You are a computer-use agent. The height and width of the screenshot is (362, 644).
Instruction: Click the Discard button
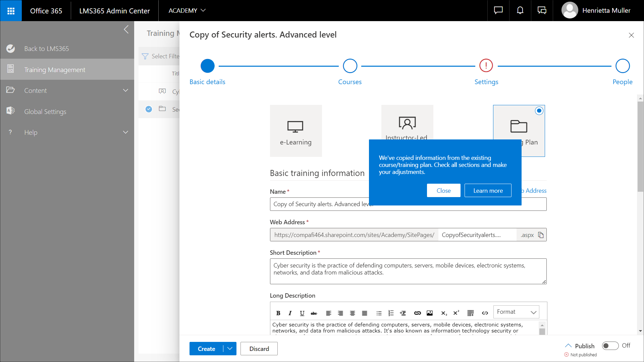tap(259, 349)
